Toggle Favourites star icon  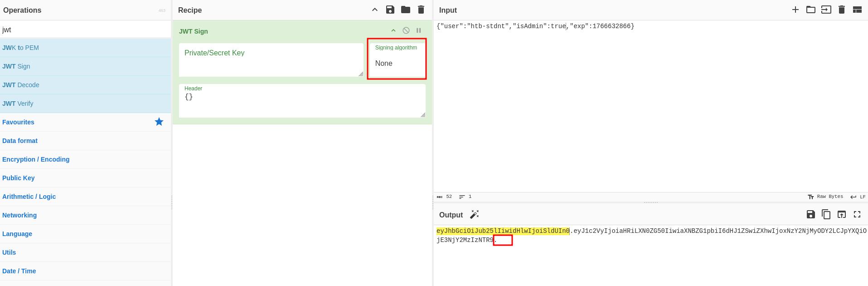[x=159, y=122]
